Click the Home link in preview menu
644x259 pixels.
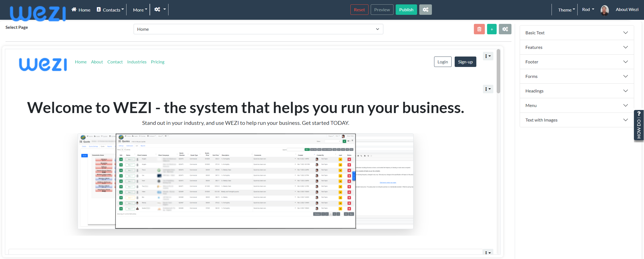(x=81, y=62)
